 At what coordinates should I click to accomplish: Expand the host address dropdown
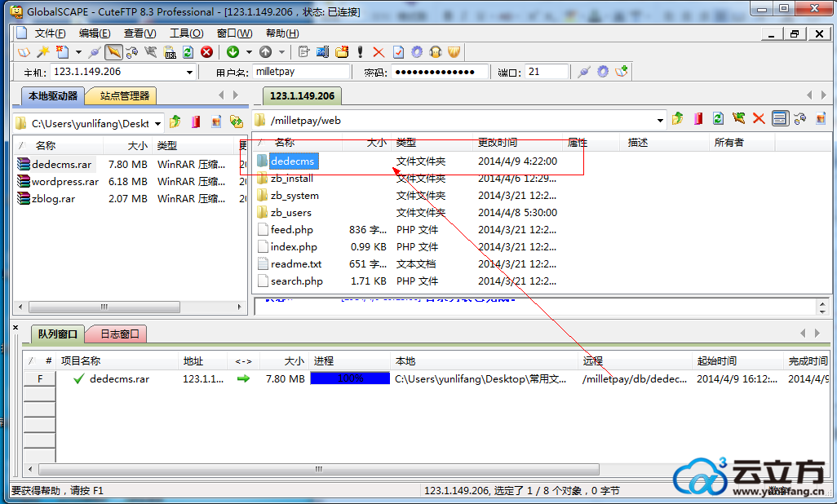pos(189,72)
